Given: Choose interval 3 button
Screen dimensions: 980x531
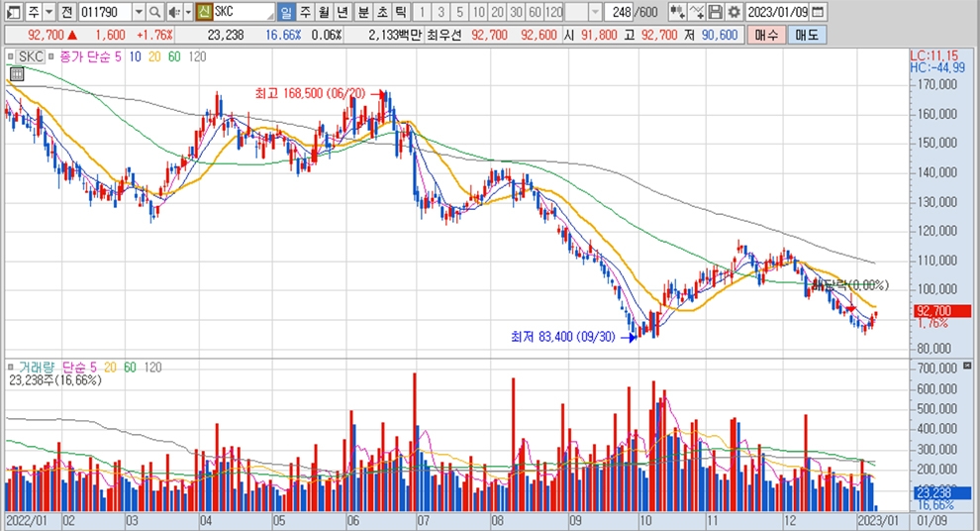Looking at the screenshot, I should [441, 11].
